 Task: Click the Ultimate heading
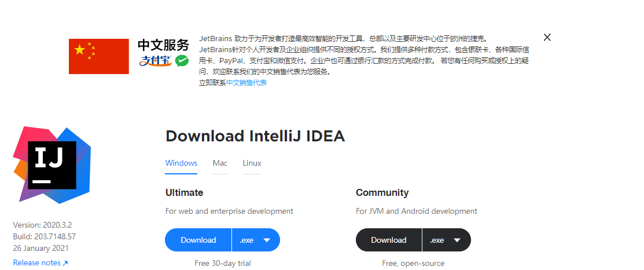pos(184,192)
